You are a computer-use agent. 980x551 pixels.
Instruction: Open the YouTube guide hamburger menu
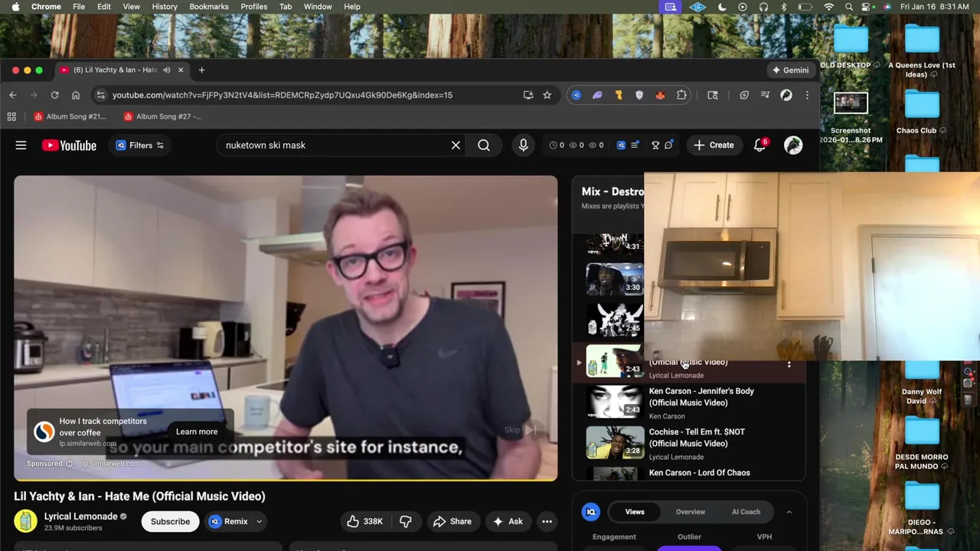(x=21, y=145)
